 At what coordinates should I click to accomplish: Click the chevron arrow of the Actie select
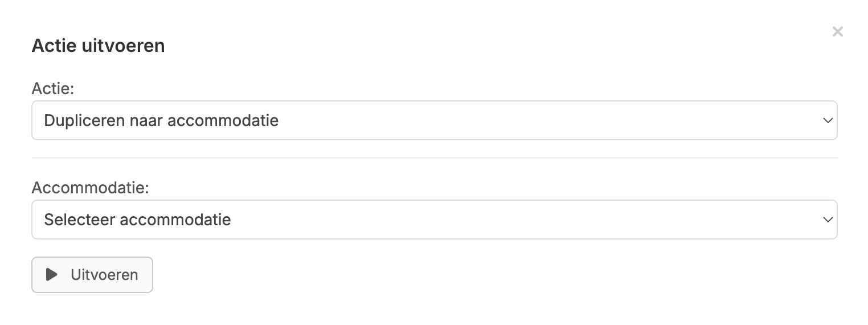pos(828,121)
